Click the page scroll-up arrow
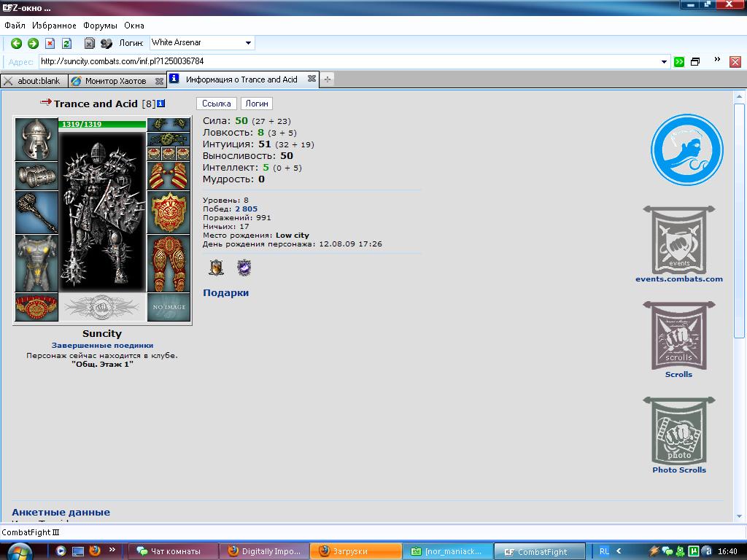This screenshot has height=560, width=747. (739, 96)
